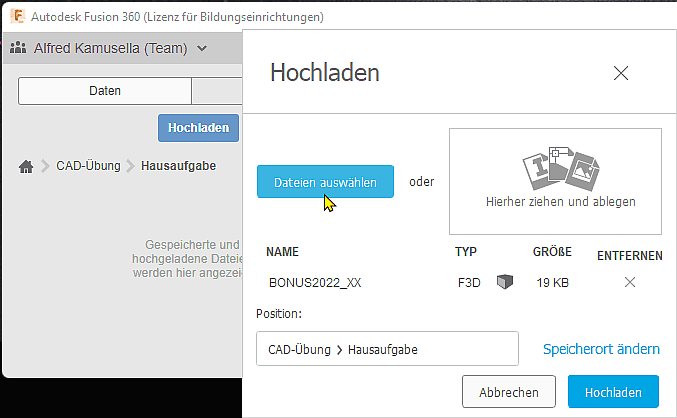Open the Alfred Kamusella (Team) switcher
The height and width of the screenshot is (418, 677).
[x=110, y=48]
